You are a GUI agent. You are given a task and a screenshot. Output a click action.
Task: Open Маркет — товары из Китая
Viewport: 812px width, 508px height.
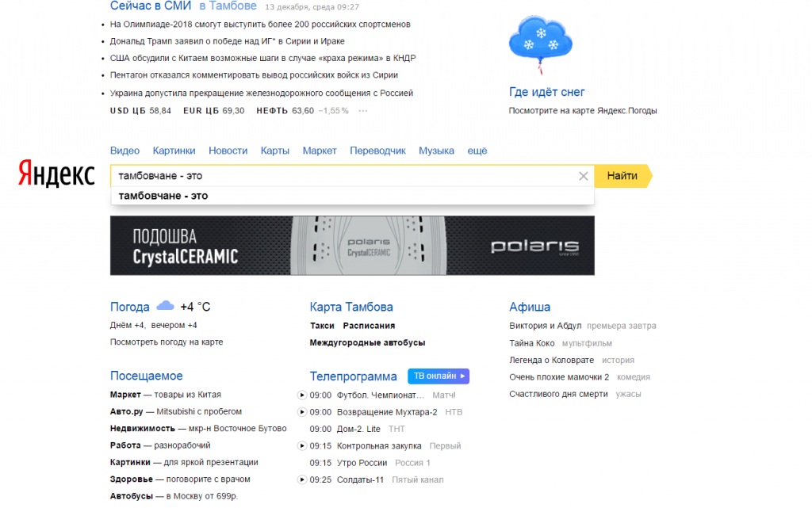[165, 395]
